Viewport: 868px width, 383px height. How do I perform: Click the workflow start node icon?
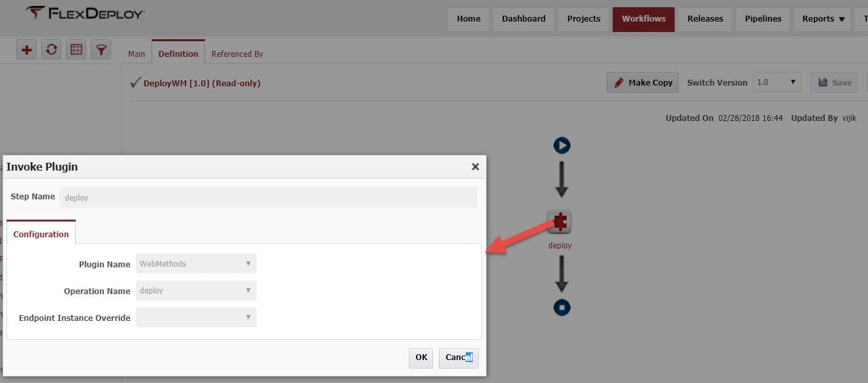pyautogui.click(x=562, y=145)
